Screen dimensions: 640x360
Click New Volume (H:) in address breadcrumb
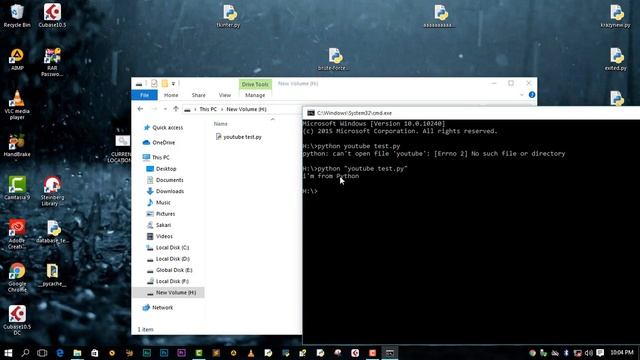point(247,109)
